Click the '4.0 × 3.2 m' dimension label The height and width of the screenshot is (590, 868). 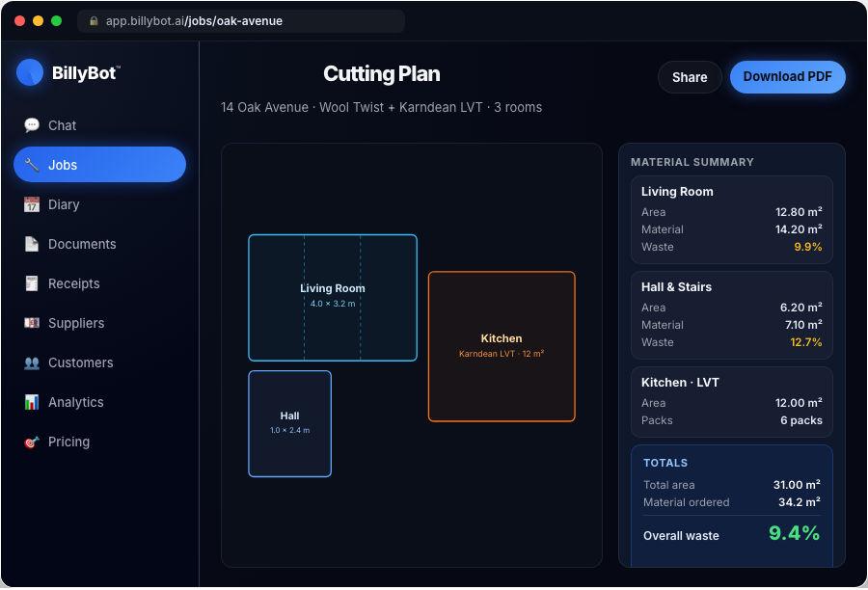333,304
